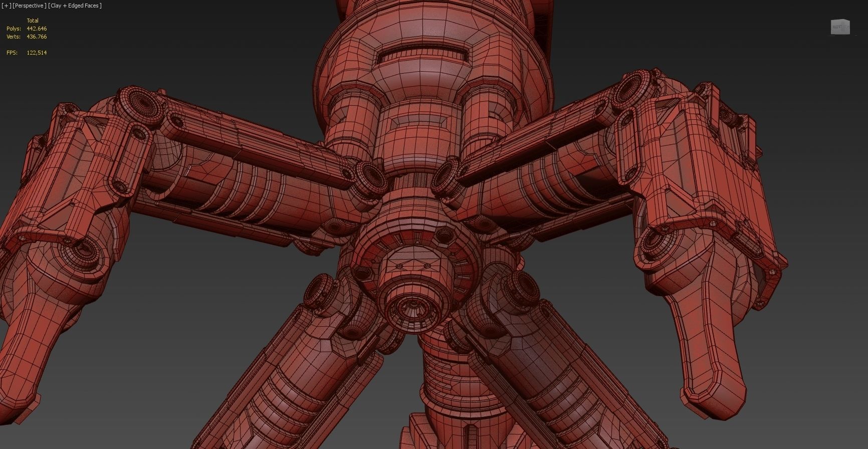Screen dimensions: 868x449
Task: Open the Perspective viewport view menu
Action: 30,6
